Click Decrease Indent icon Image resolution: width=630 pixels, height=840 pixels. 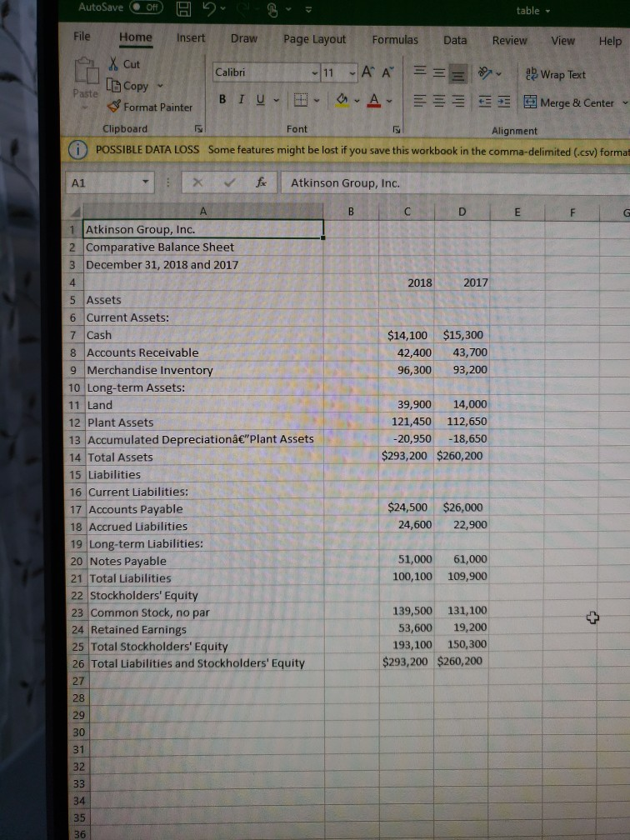[x=485, y=102]
